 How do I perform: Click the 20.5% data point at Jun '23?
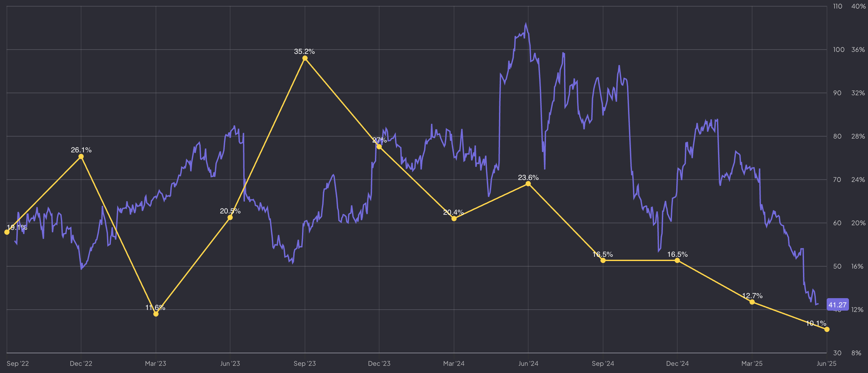click(230, 218)
